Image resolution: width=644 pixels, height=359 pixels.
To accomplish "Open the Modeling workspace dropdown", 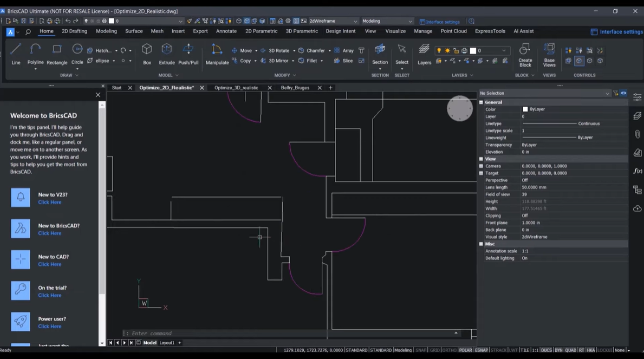I will [x=387, y=21].
